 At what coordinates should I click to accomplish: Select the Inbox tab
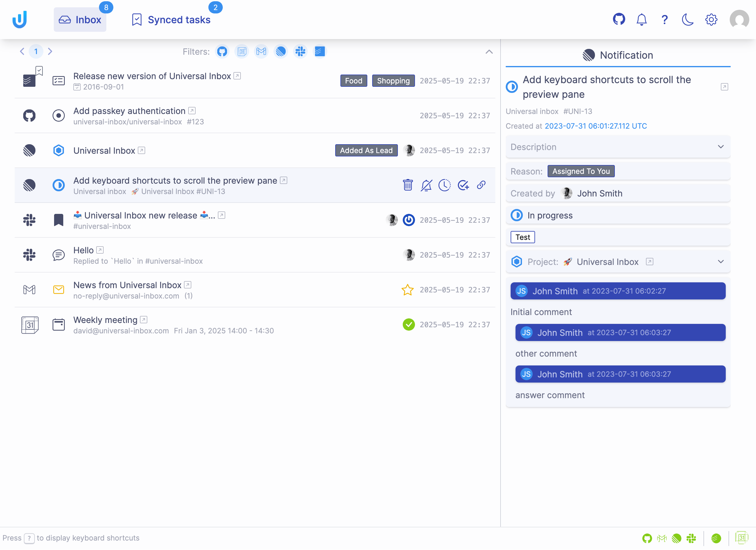pyautogui.click(x=80, y=20)
